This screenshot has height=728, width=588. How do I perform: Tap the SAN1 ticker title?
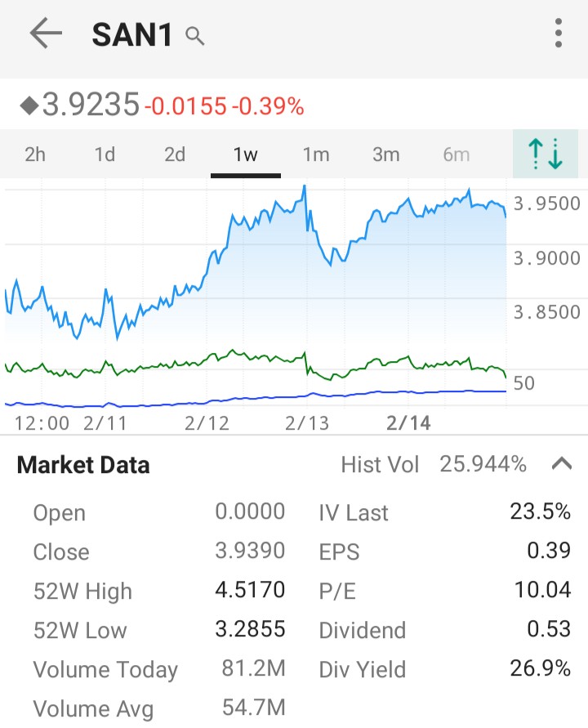pyautogui.click(x=131, y=35)
